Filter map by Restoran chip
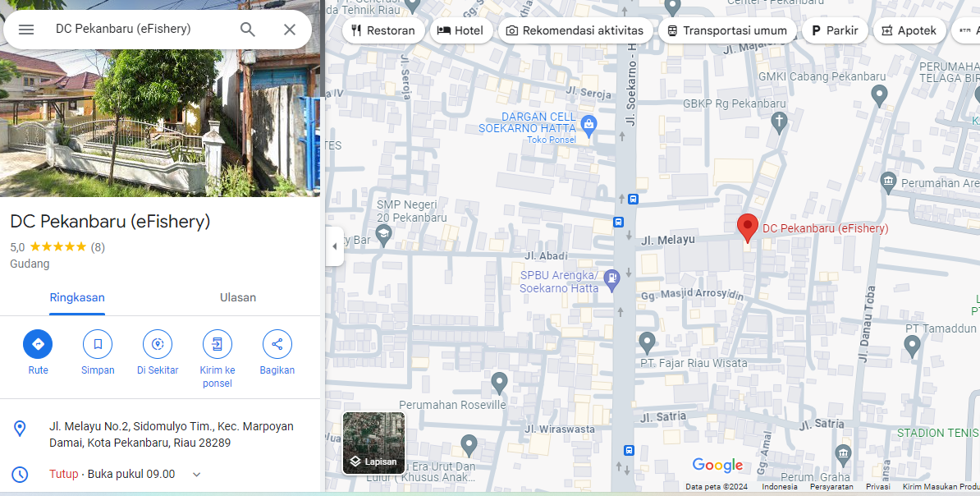This screenshot has height=496, width=980. 383,30
